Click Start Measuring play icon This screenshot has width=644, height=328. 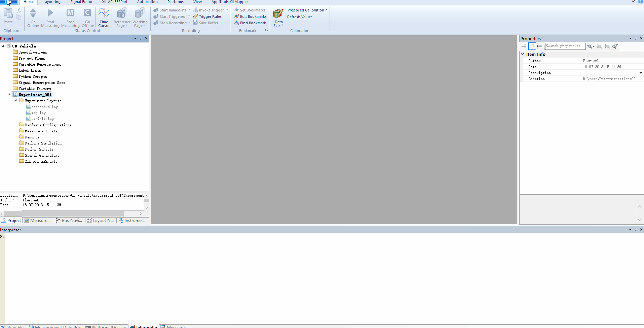tap(50, 13)
